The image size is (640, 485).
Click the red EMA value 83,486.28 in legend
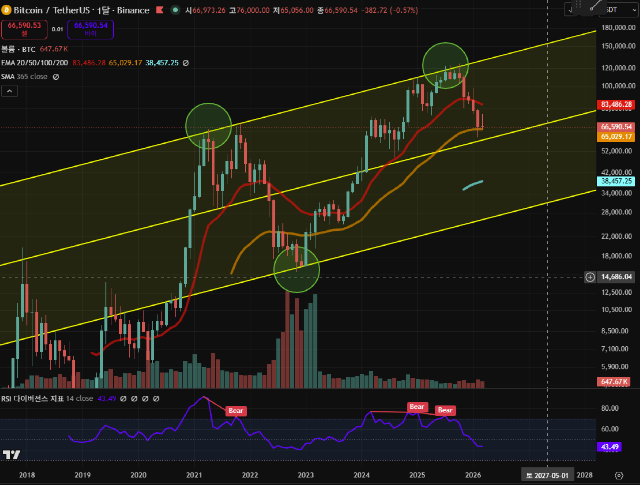point(89,63)
